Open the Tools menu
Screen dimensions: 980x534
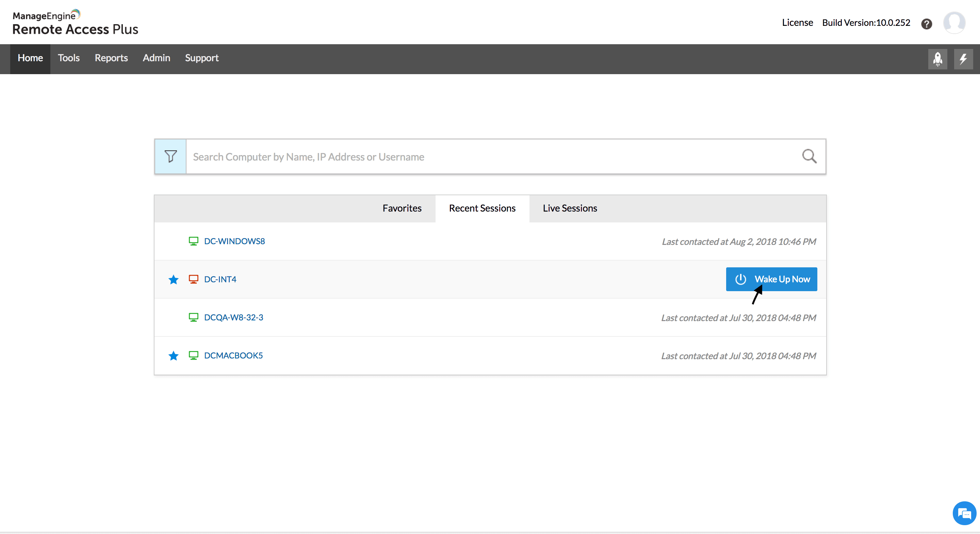pyautogui.click(x=69, y=58)
